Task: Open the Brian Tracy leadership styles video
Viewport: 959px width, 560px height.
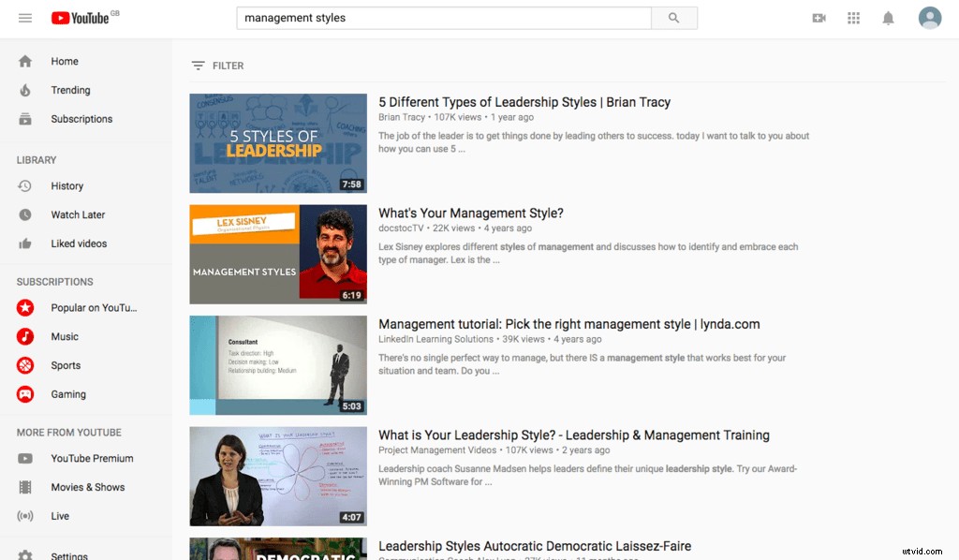Action: coord(523,102)
